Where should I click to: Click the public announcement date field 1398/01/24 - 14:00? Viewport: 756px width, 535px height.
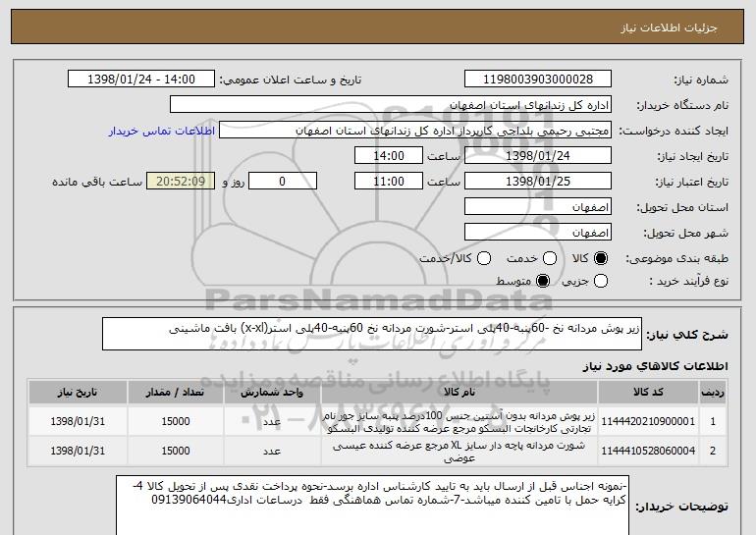click(x=141, y=80)
